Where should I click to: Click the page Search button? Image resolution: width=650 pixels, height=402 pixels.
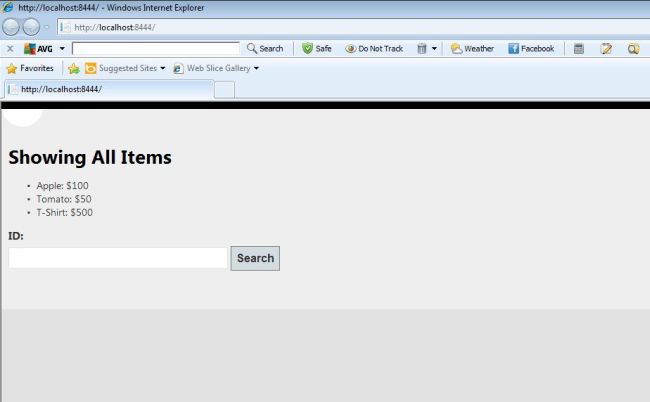point(255,258)
